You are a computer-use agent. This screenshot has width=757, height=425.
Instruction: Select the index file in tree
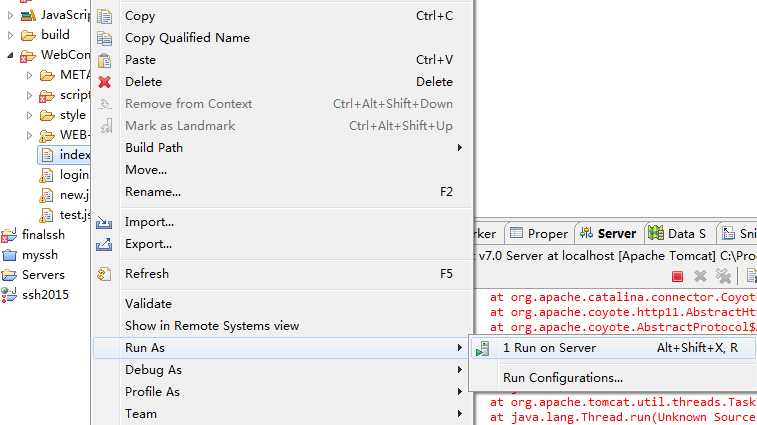64,155
